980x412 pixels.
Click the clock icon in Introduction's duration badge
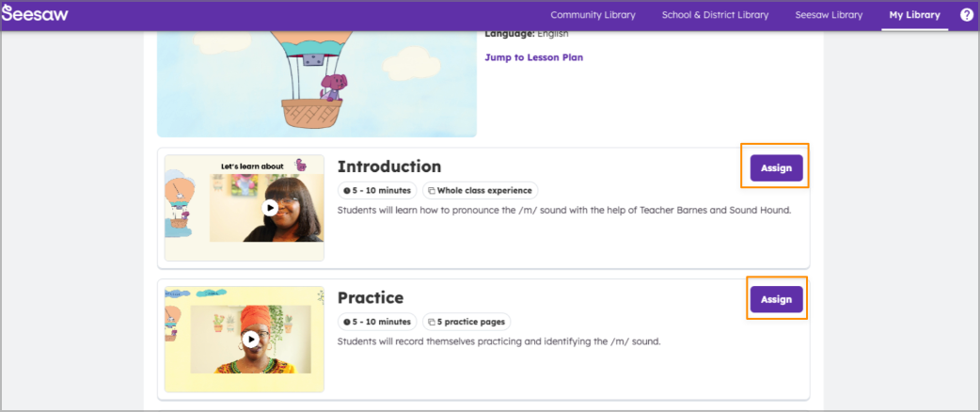pos(347,191)
